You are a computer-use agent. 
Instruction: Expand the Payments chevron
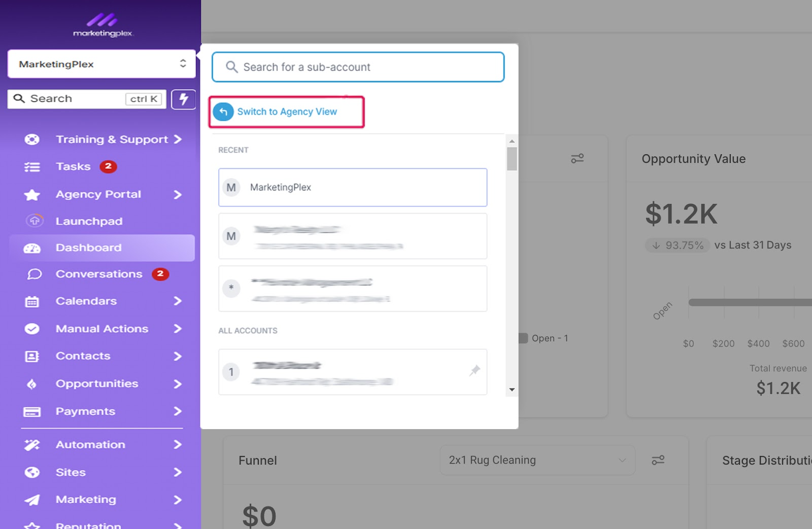178,411
